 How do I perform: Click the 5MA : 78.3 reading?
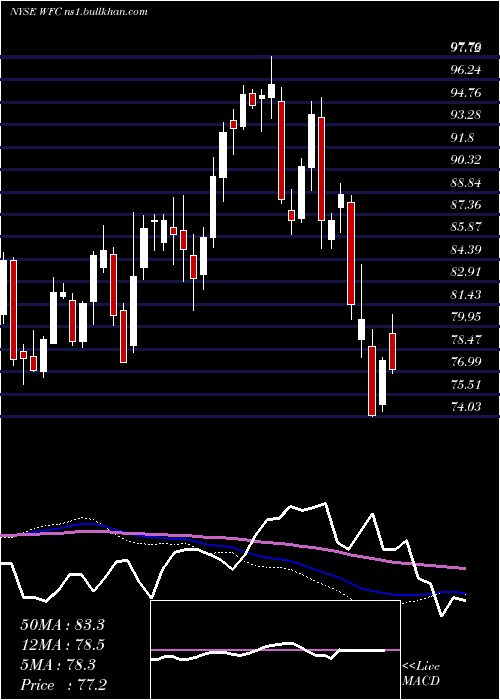pyautogui.click(x=58, y=665)
